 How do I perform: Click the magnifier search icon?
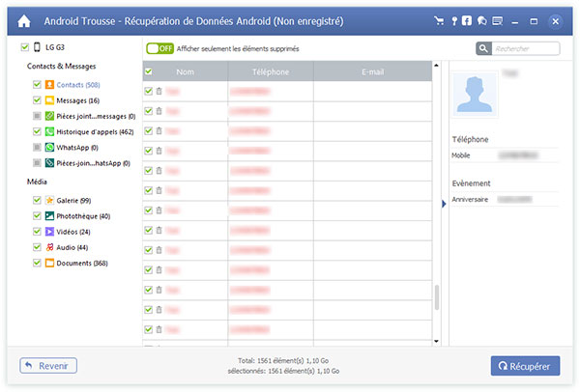pos(483,48)
